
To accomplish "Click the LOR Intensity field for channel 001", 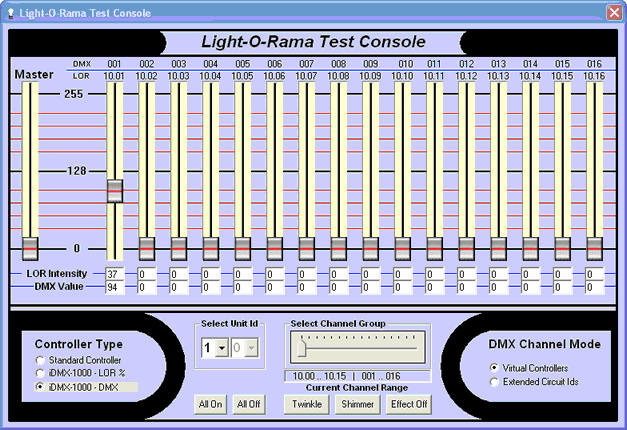I will coord(115,274).
